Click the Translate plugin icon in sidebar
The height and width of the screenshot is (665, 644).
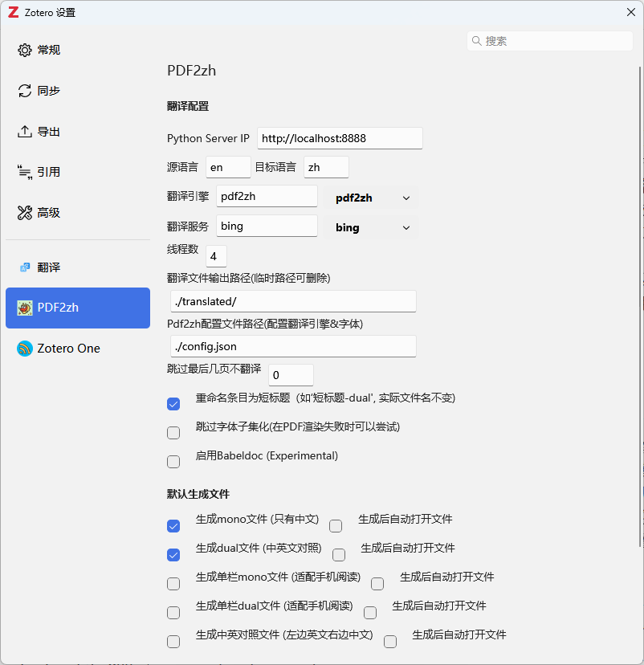pos(25,267)
